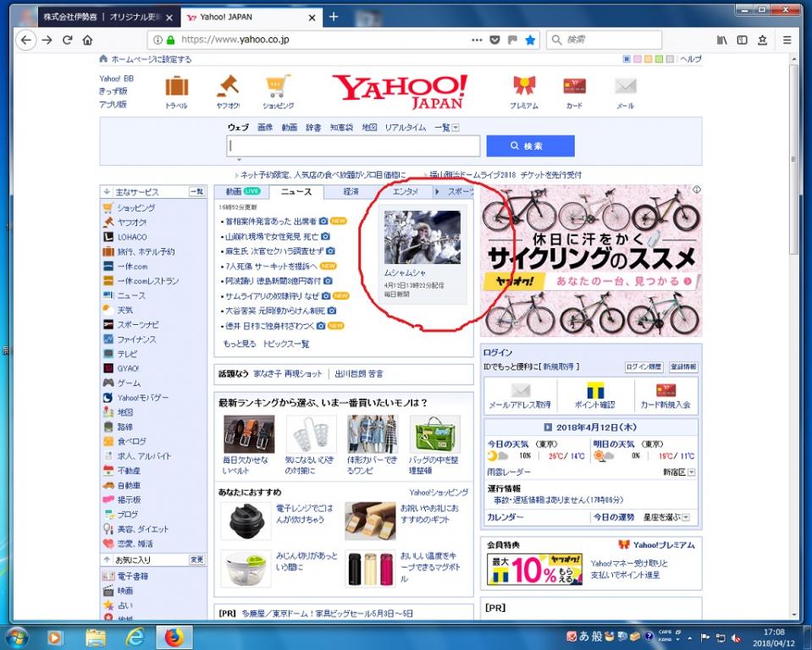Open the monkey news photo ムシャムシャ
The height and width of the screenshot is (650, 812).
tap(422, 237)
